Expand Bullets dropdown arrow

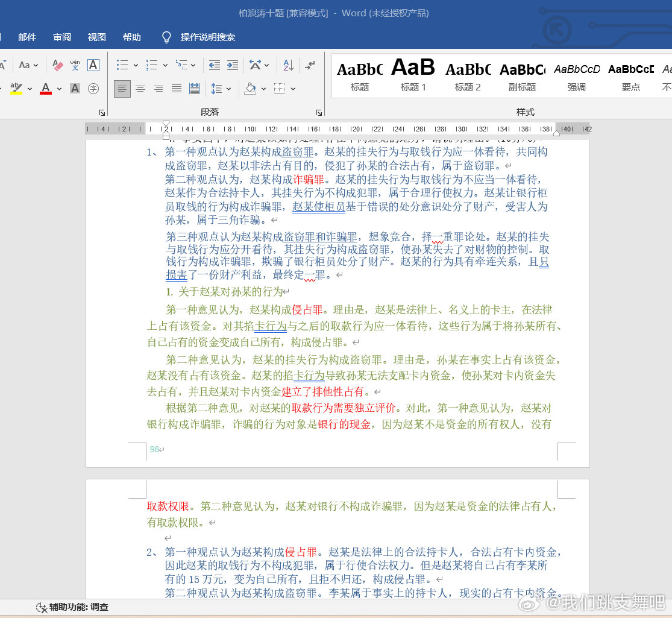(x=136, y=66)
